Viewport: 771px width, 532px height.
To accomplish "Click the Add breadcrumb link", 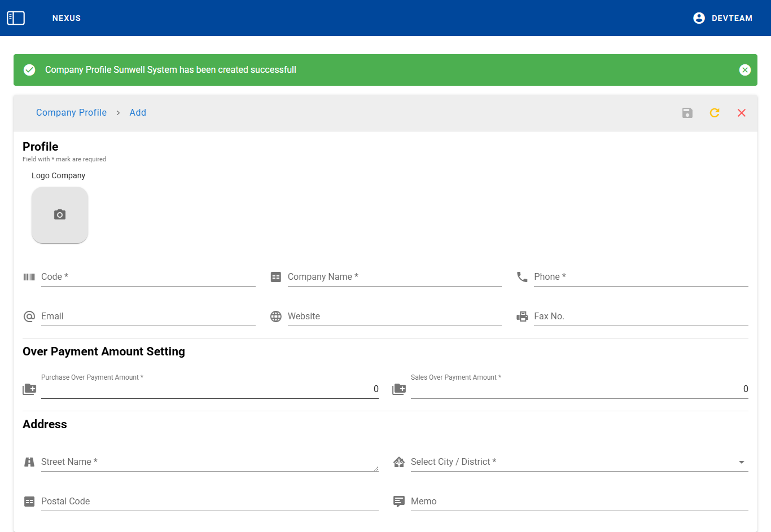I will point(138,113).
